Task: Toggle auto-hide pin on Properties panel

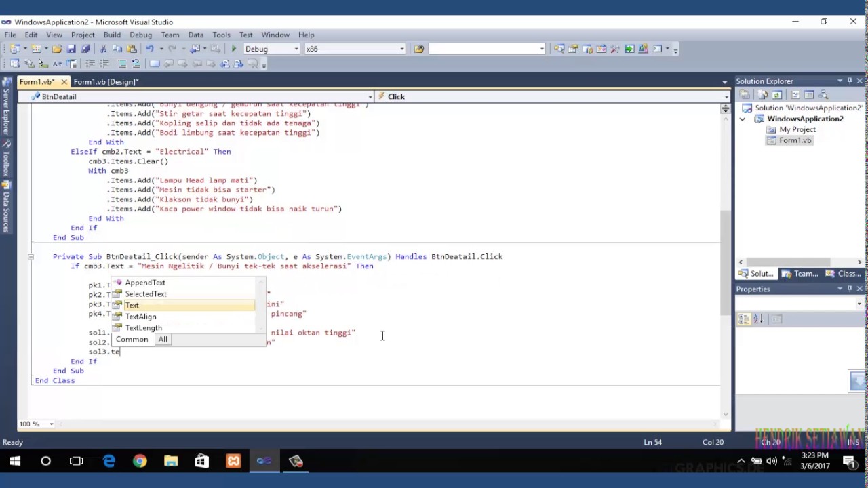Action: (850, 289)
